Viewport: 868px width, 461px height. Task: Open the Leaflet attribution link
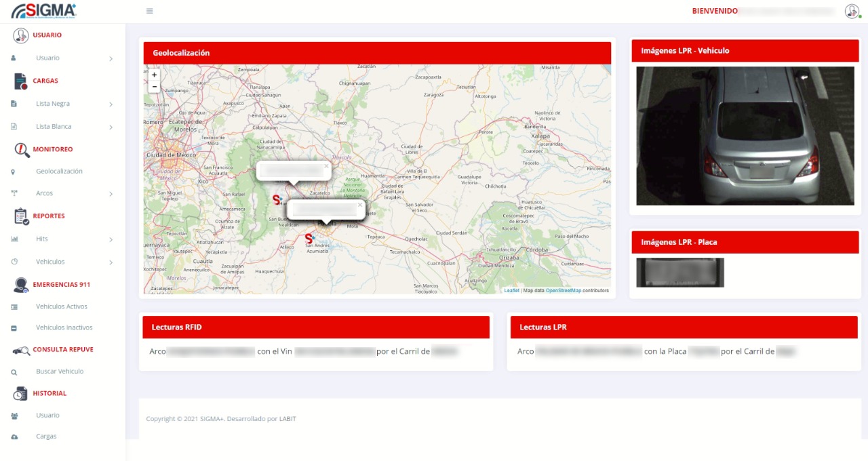(x=511, y=290)
